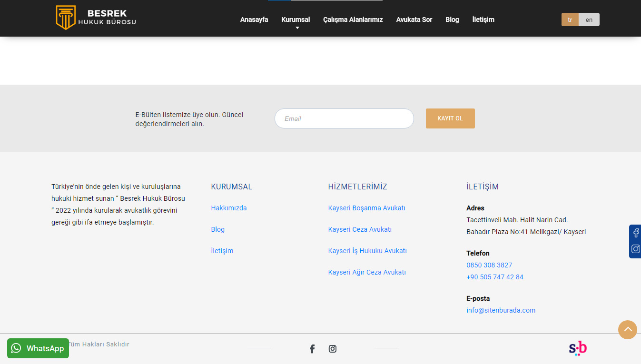Switch language to tr
The image size is (641, 364).
click(570, 20)
